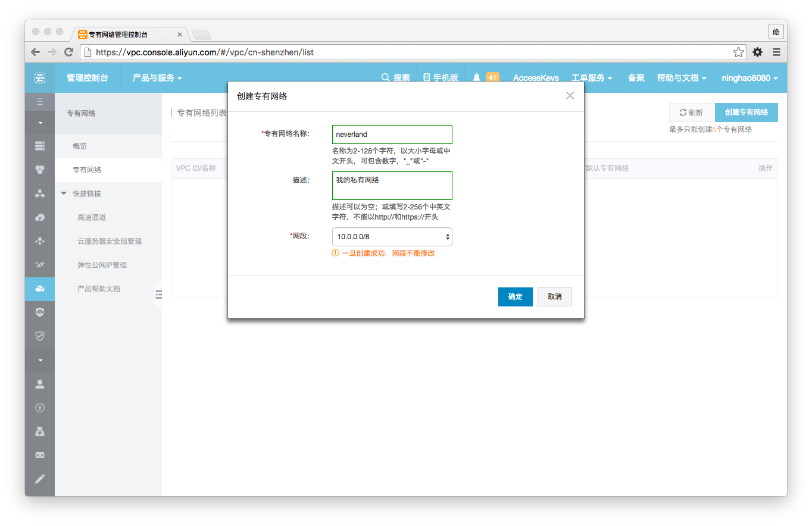812x526 pixels.
Task: Toggle the hamburger sidebar collapse icon
Action: point(40,102)
